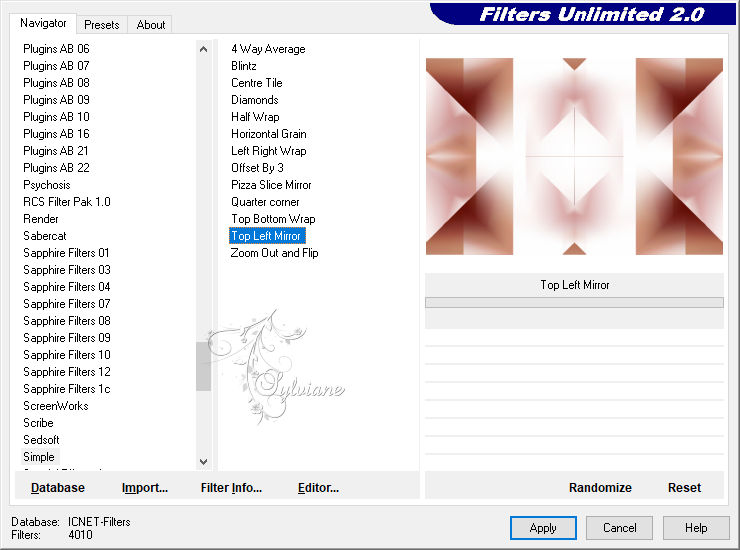Image resolution: width=740 pixels, height=550 pixels.
Task: Select Plugins AB 16 category
Action: (56, 134)
